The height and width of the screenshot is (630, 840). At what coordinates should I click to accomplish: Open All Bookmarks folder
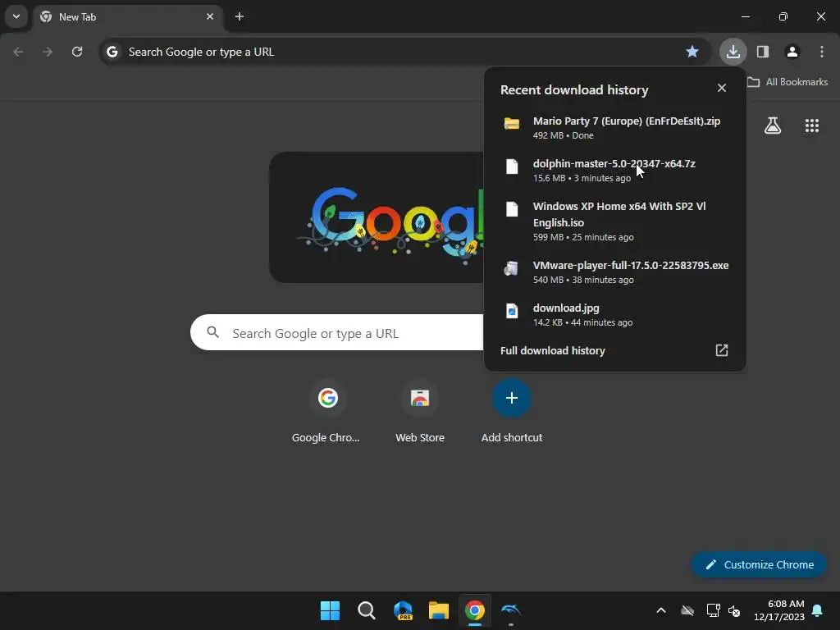pyautogui.click(x=787, y=82)
